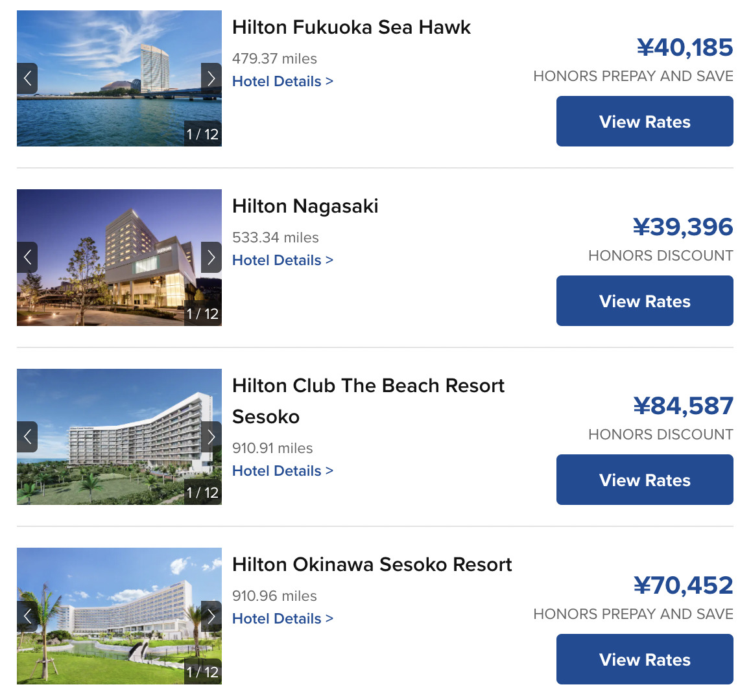
Task: Next photo arrow for Hilton Okinawa Sesoko Resort
Action: tap(211, 616)
